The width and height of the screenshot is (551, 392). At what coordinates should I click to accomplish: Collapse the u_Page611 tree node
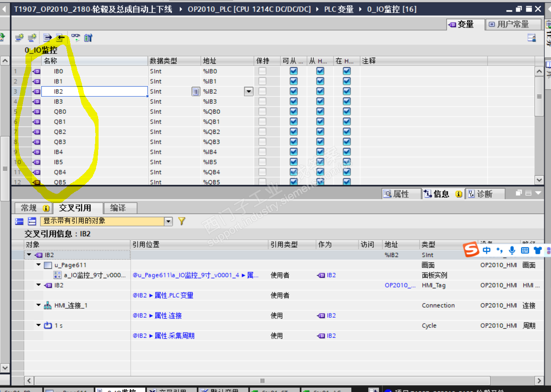pos(39,265)
